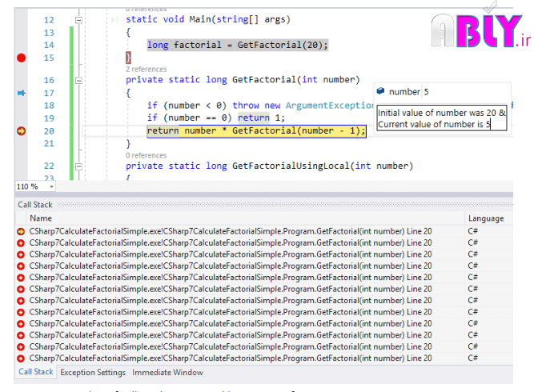Click the tracepoint breakpoint icon at line 20

coord(21,131)
